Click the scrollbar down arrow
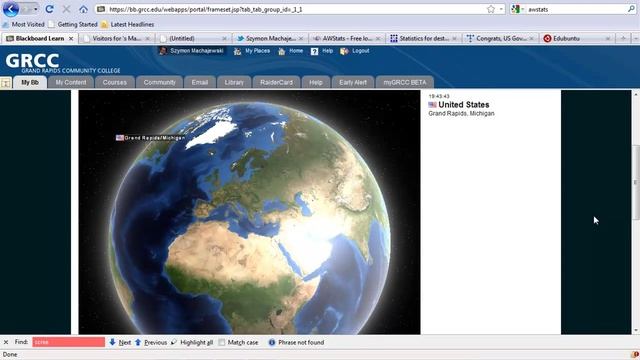640x360 pixels. [636, 330]
